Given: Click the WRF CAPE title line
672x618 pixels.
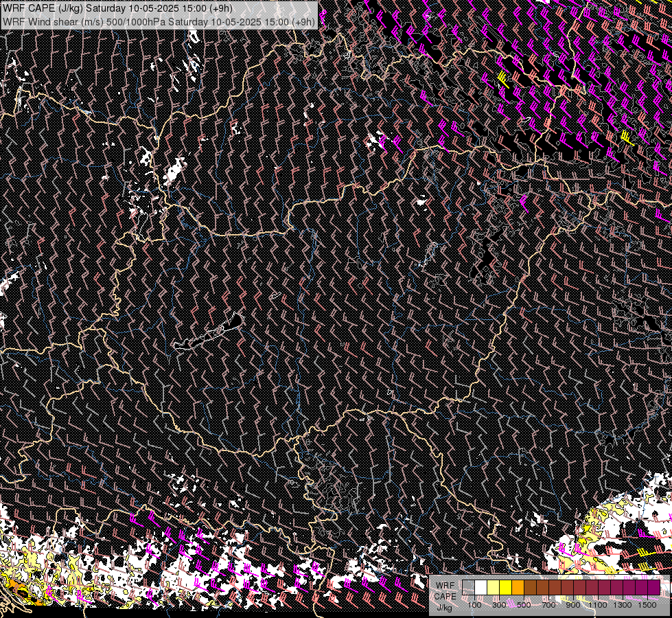Looking at the screenshot, I should click(x=117, y=8).
